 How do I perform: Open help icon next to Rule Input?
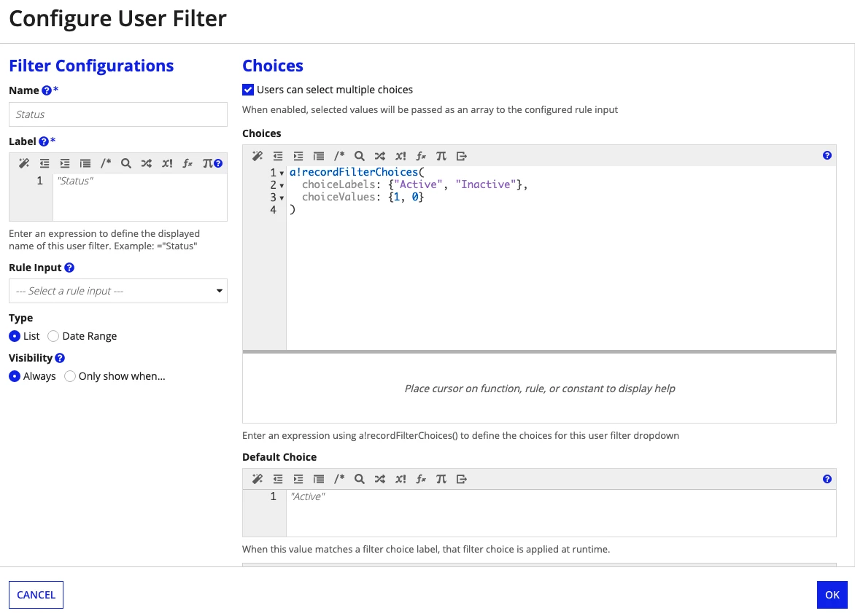pyautogui.click(x=69, y=268)
